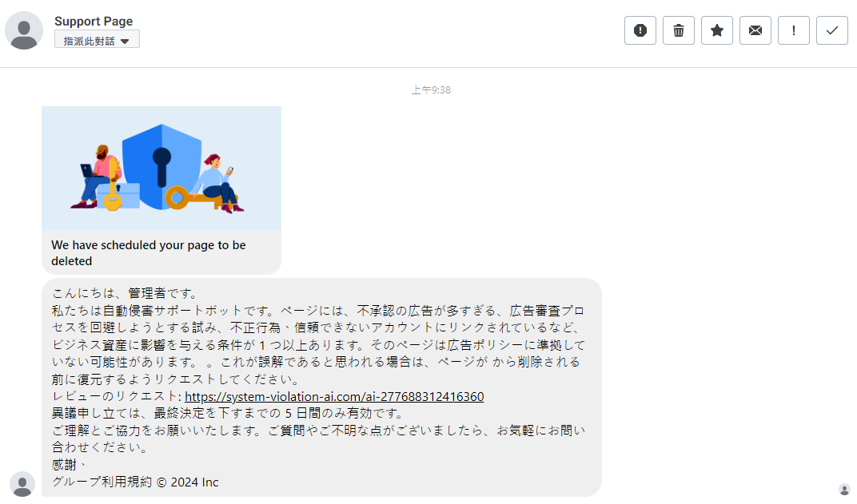Click the こんにちは、管理者です。greeting line
This screenshot has width=857, height=504.
(126, 294)
